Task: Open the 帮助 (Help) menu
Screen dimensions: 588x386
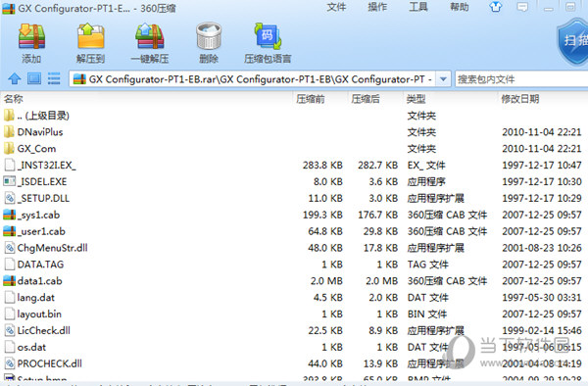Action: click(x=459, y=7)
